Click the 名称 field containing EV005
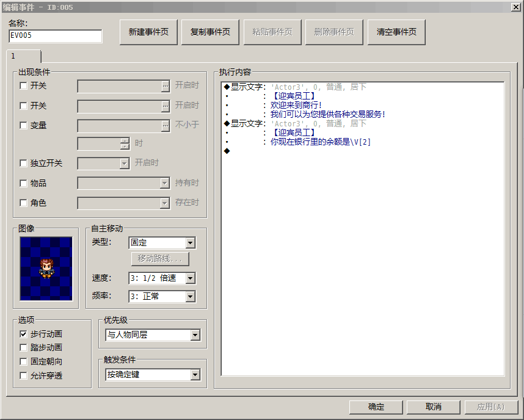 pos(55,36)
